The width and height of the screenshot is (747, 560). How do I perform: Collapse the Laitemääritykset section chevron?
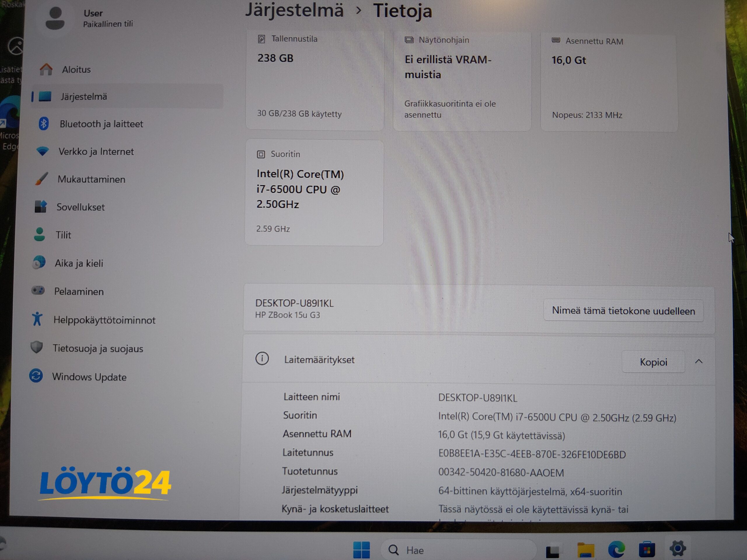pyautogui.click(x=699, y=361)
